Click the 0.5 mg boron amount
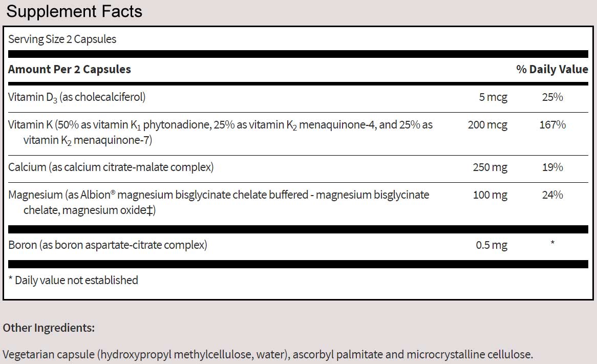This screenshot has width=597, height=364. pos(492,245)
